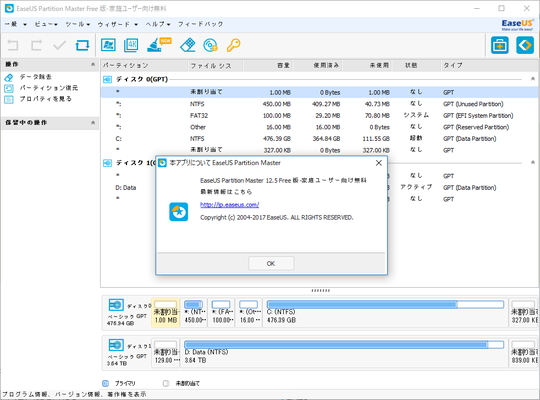The height and width of the screenshot is (400, 540).
Task: Collapse the ディスク 1 group arrow
Action: [532, 163]
